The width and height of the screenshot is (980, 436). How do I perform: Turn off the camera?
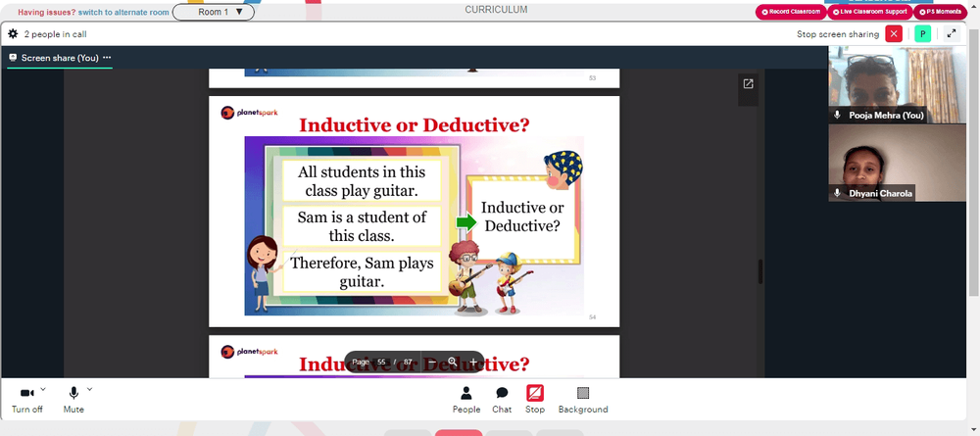(26, 400)
